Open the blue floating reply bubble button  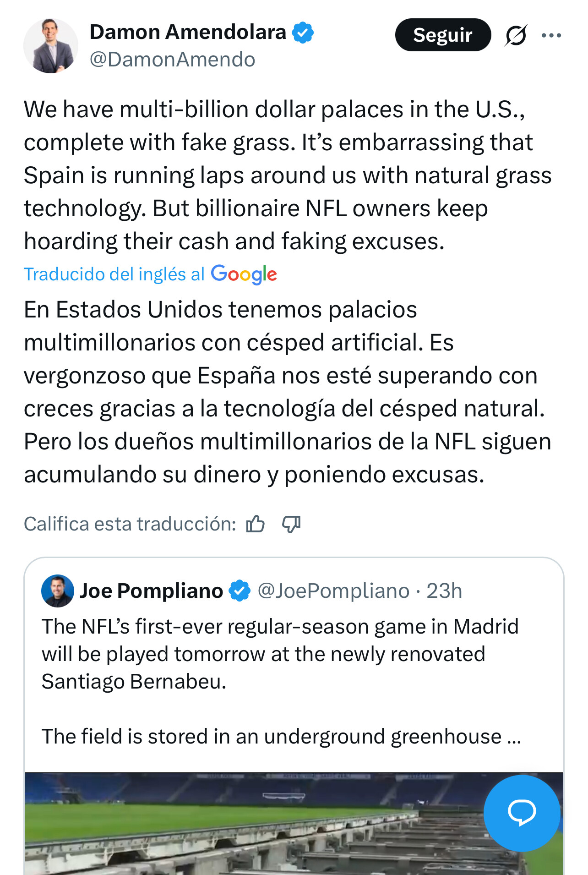522,813
